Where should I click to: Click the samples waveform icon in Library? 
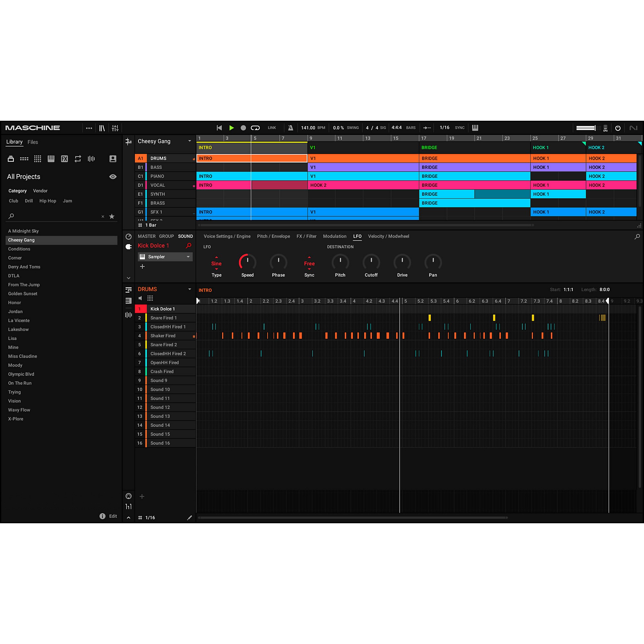pyautogui.click(x=91, y=159)
